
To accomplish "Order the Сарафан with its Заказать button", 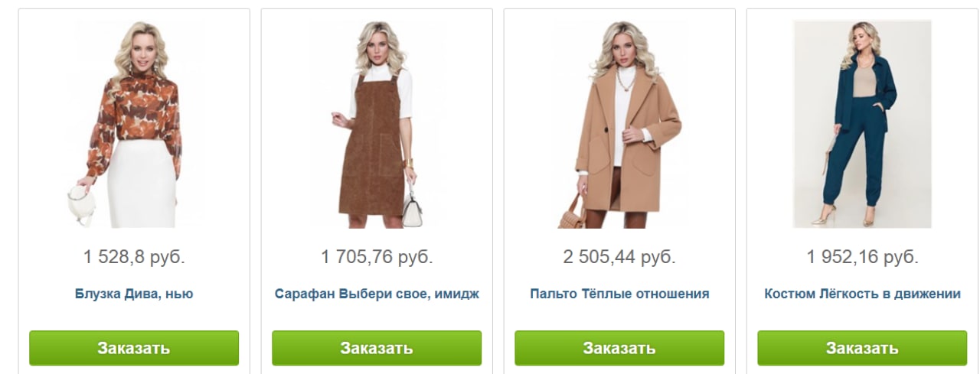I will click(x=377, y=348).
